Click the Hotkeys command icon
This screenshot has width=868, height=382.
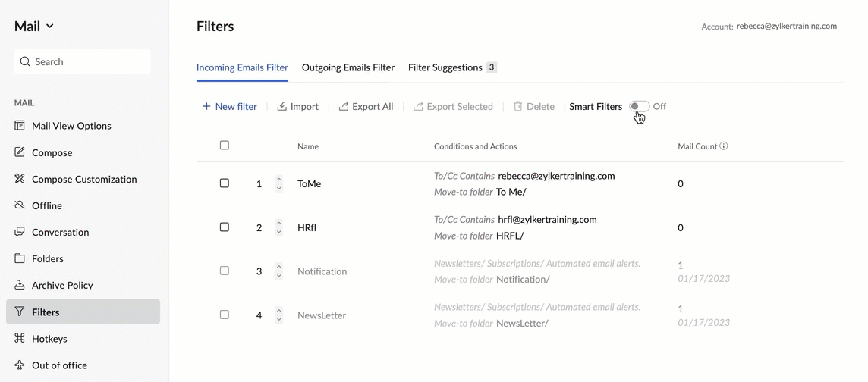[20, 338]
